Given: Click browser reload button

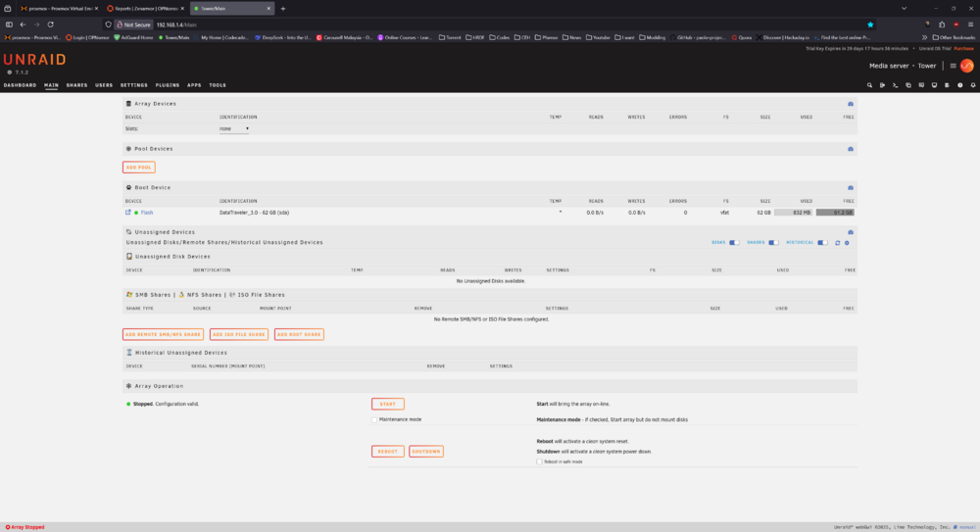Looking at the screenshot, I should [x=51, y=24].
